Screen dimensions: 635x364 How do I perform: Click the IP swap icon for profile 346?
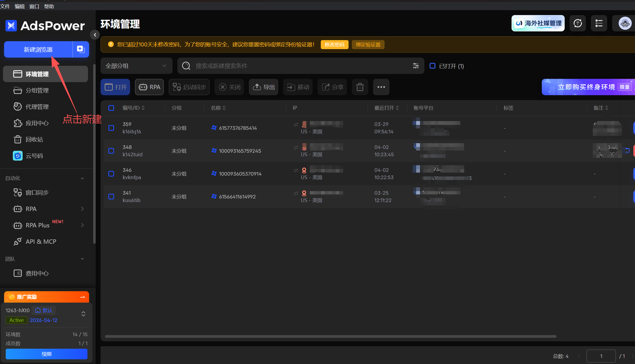tap(296, 170)
